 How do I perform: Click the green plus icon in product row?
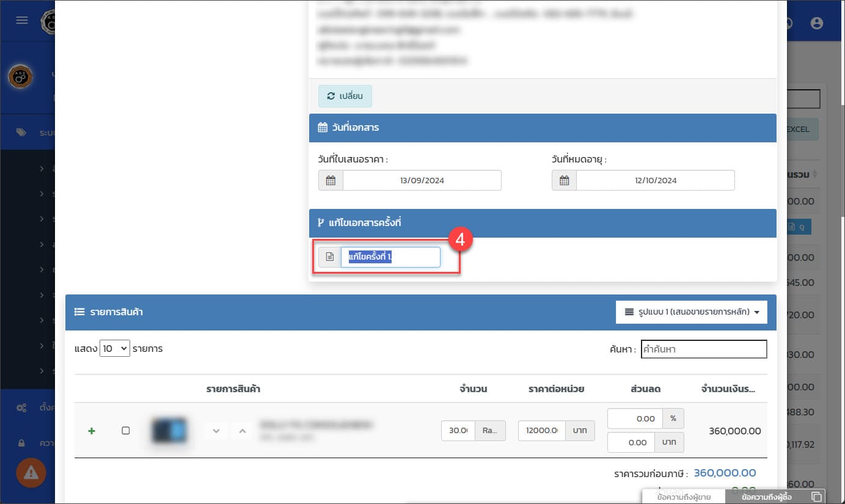[x=92, y=431]
